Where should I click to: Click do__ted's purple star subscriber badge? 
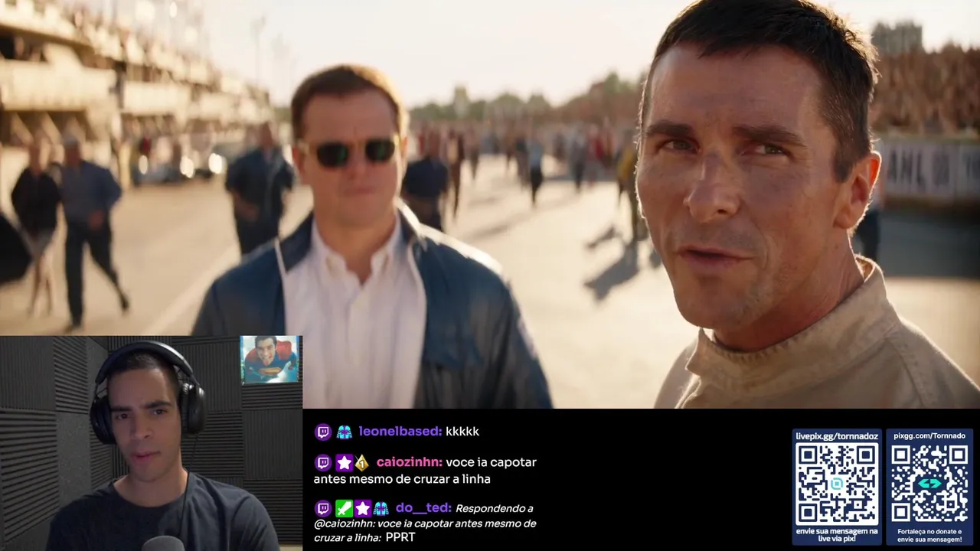pyautogui.click(x=362, y=508)
